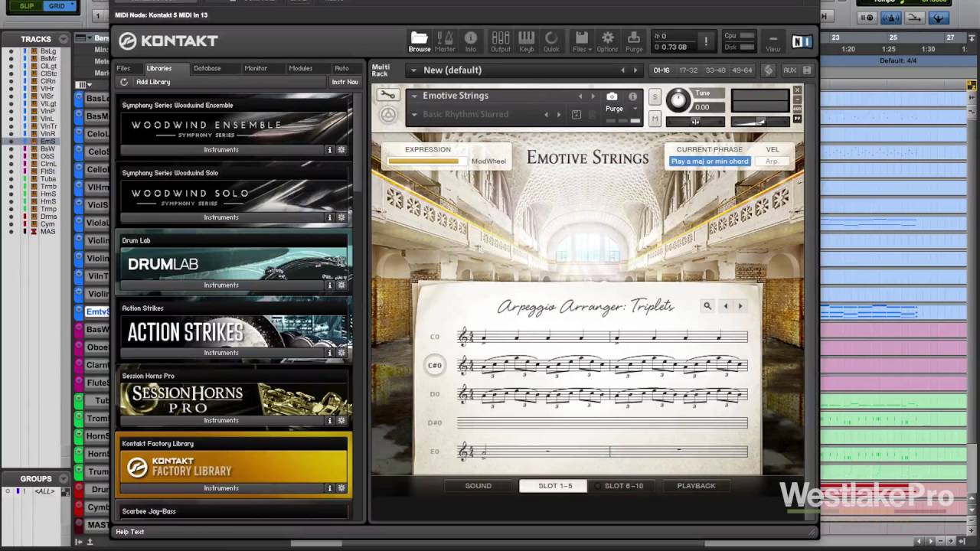Mute the Emotive Strings instrument
The width and height of the screenshot is (980, 551).
[655, 119]
